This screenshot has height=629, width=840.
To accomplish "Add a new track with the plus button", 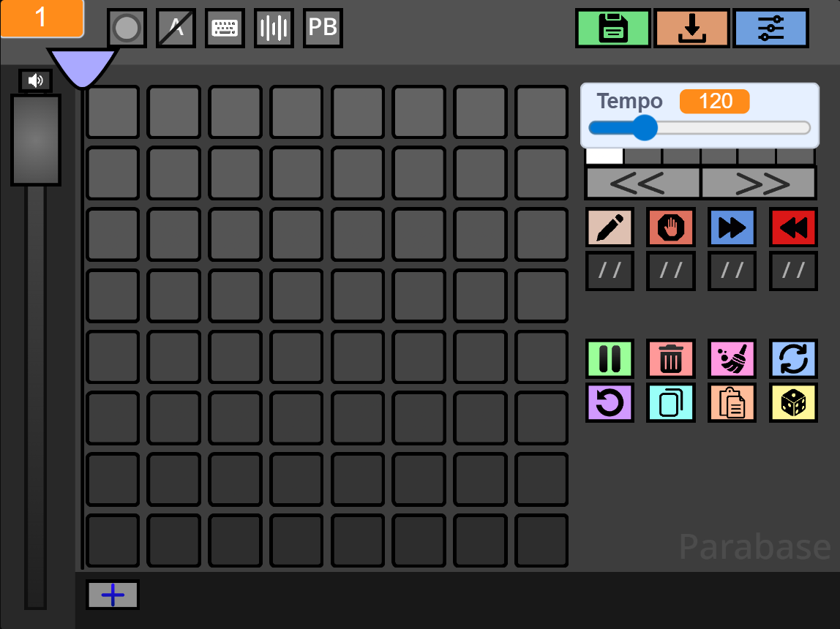I will [x=112, y=595].
